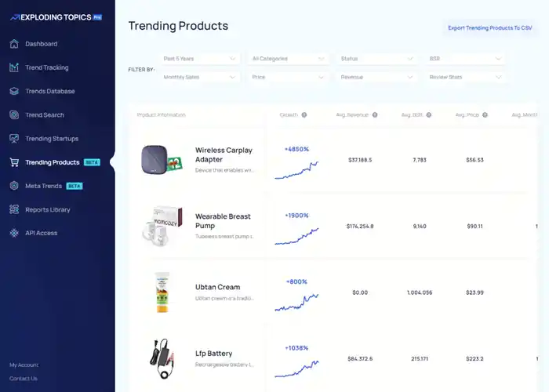Click Ubtan Cream tube thumbnail
Image resolution: width=549 pixels, height=392 pixels.
[x=162, y=292]
